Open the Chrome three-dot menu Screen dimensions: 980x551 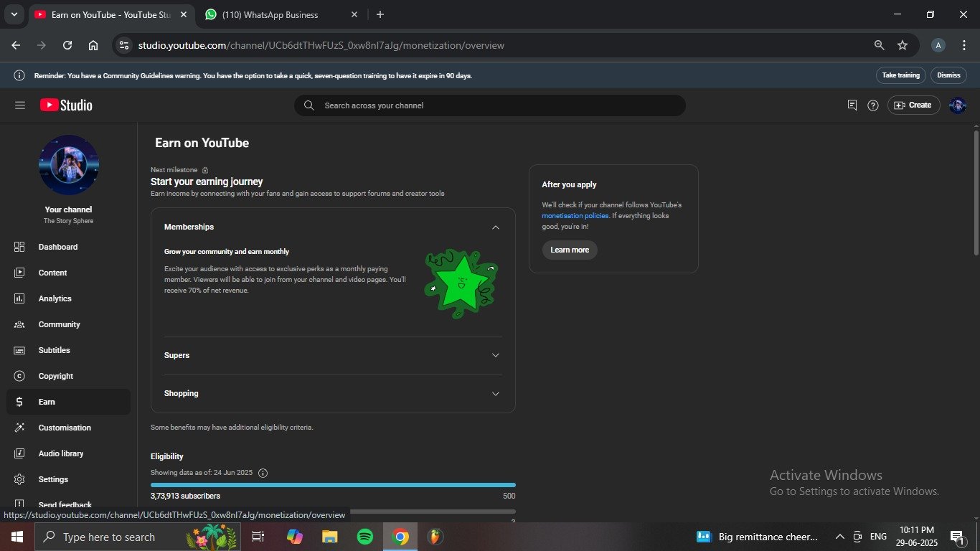(x=963, y=45)
